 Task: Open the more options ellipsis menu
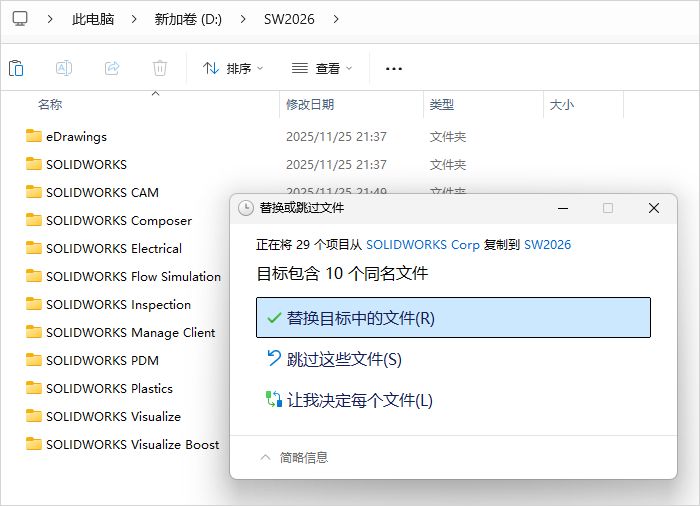coord(394,69)
